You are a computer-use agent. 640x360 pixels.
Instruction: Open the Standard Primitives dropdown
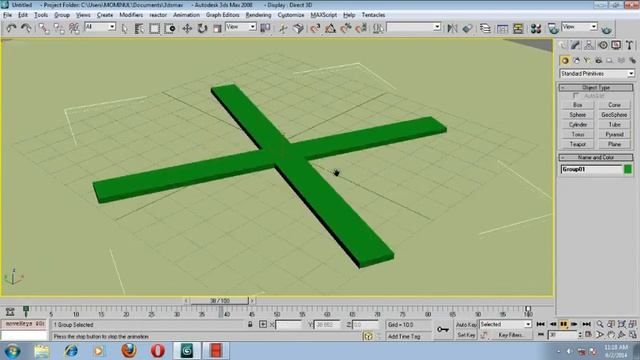(597, 73)
